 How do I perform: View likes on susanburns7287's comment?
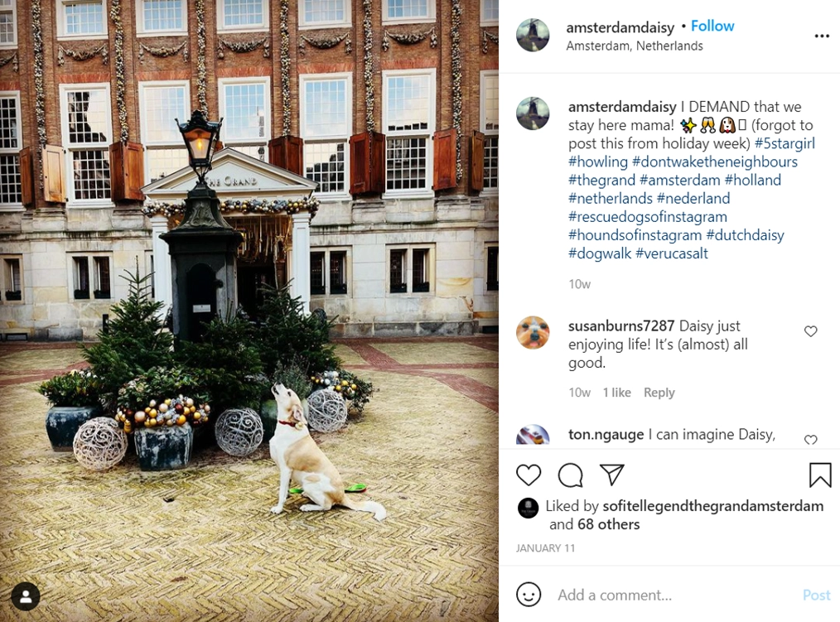pos(616,393)
